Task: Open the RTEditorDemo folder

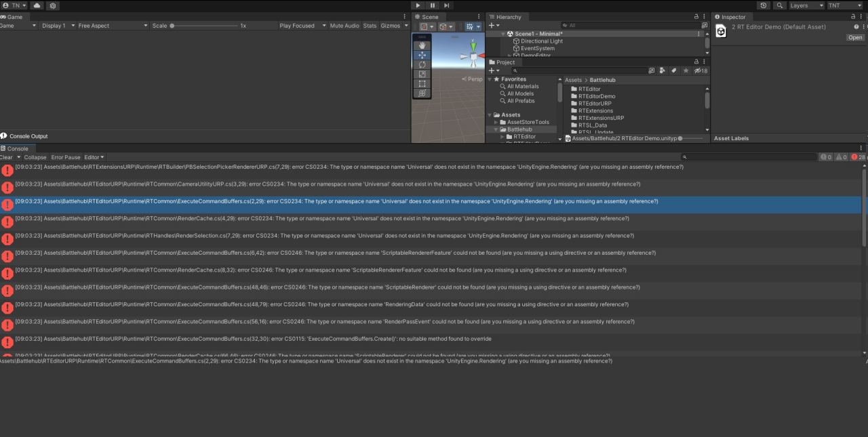Action: pos(592,96)
